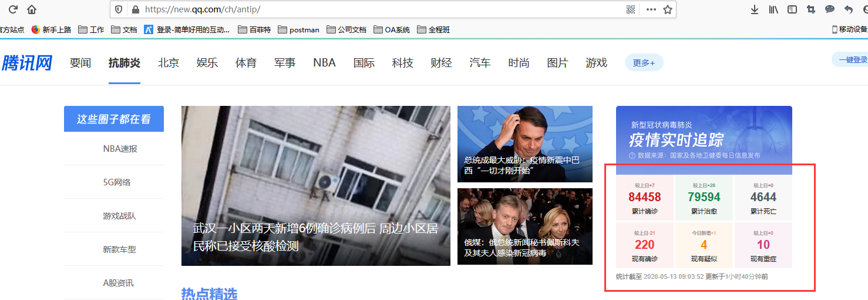Open the Firefox library icon
Image resolution: width=868 pixels, height=300 pixels.
click(773, 9)
